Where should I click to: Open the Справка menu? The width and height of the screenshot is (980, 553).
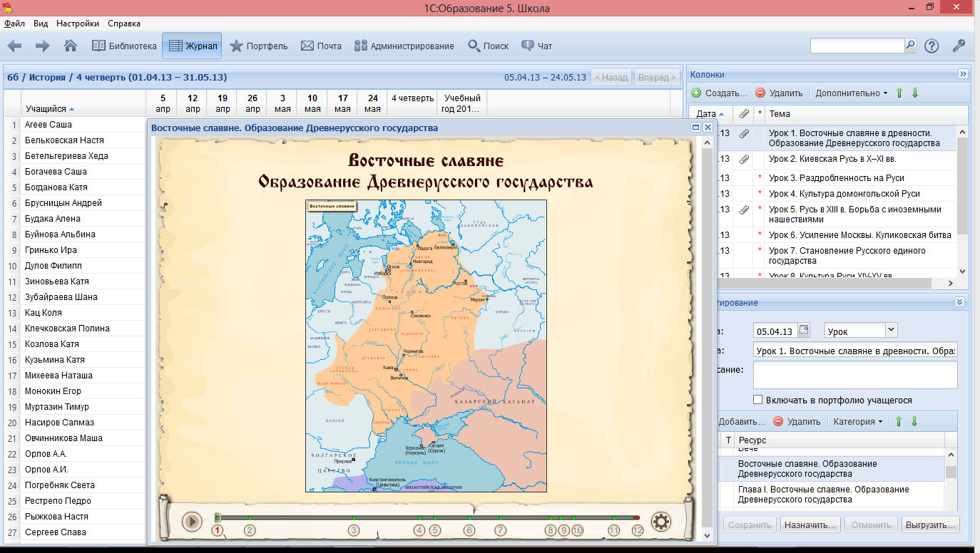(124, 24)
